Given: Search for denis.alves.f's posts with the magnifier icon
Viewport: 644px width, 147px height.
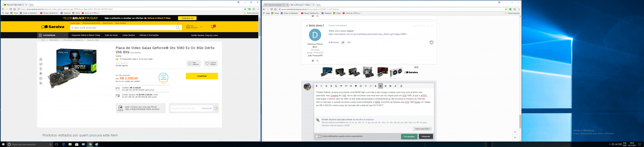Looking at the screenshot, I should [317, 61].
